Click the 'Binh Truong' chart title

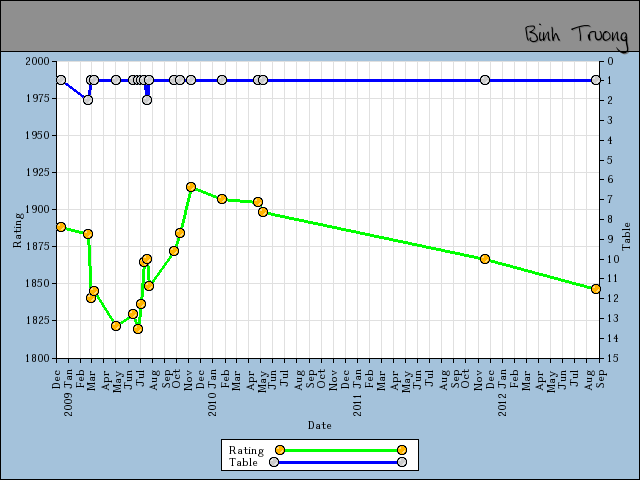[x=577, y=37]
